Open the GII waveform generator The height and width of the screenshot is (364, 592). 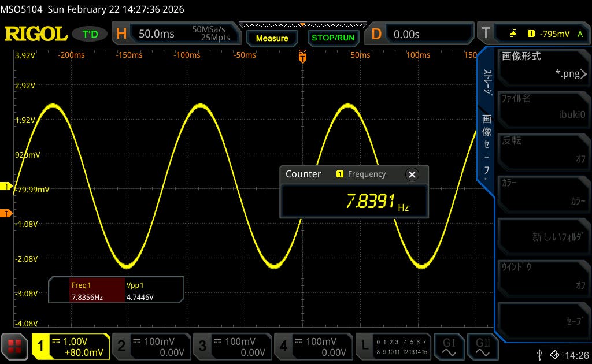pyautogui.click(x=482, y=346)
